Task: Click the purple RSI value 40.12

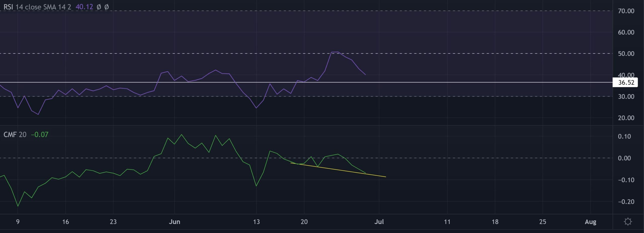Action: pyautogui.click(x=84, y=7)
